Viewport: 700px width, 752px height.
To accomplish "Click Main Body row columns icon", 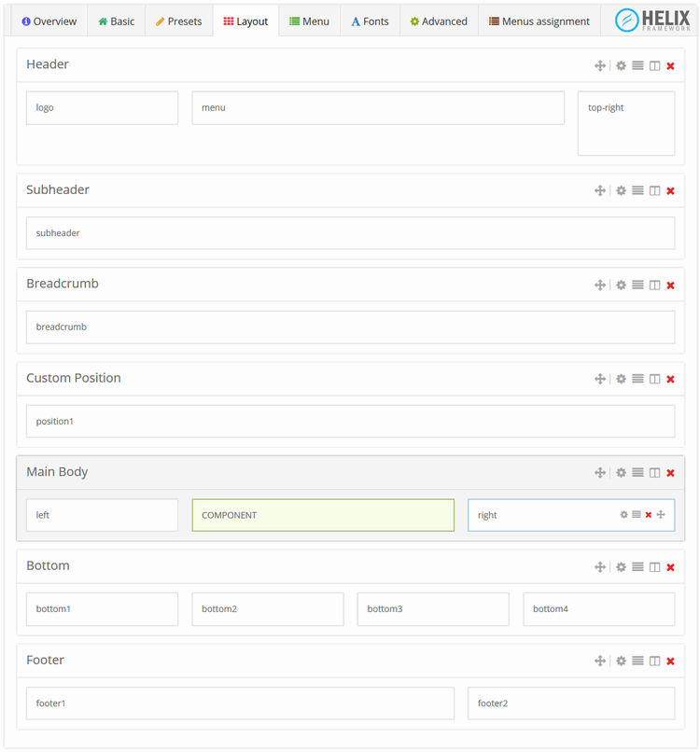I will pyautogui.click(x=654, y=473).
